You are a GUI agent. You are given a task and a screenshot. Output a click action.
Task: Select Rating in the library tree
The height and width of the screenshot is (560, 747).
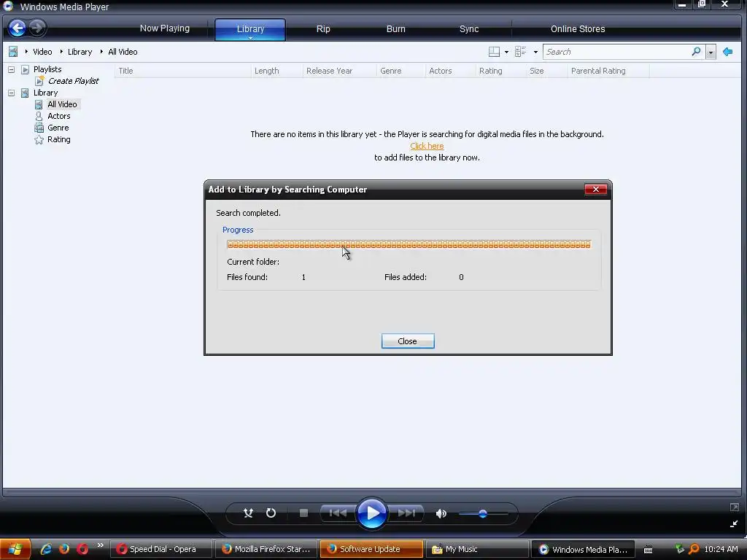[58, 139]
